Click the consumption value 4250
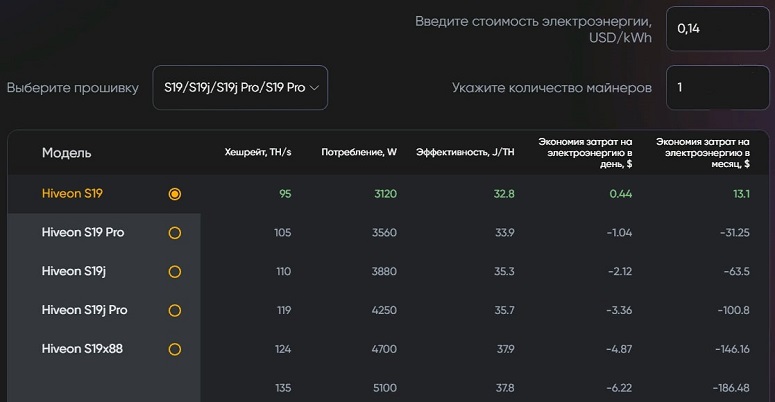Viewport: 775px width, 402px height. click(x=384, y=310)
